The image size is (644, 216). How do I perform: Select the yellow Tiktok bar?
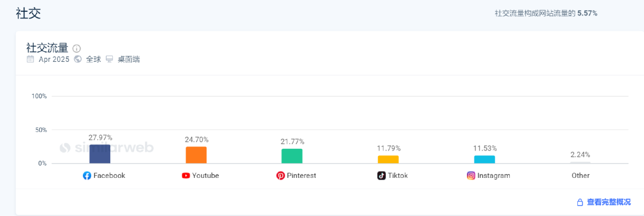[388, 159]
